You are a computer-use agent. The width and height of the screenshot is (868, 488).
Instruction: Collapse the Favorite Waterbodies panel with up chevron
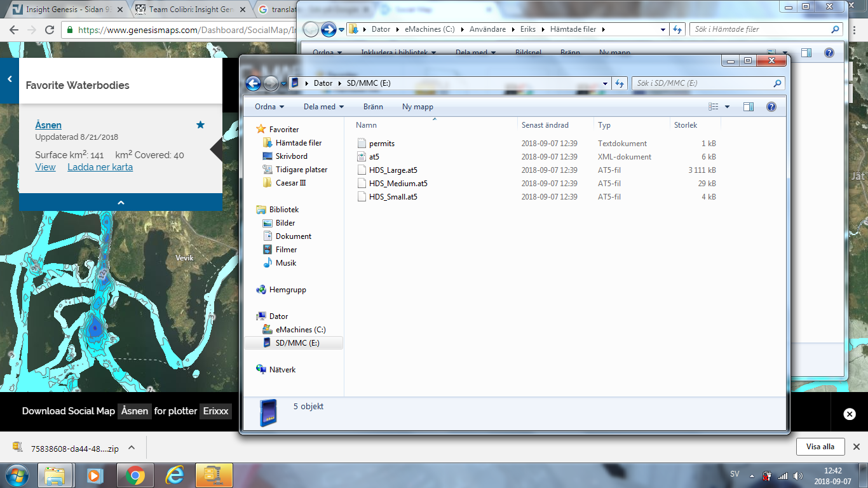tap(121, 202)
